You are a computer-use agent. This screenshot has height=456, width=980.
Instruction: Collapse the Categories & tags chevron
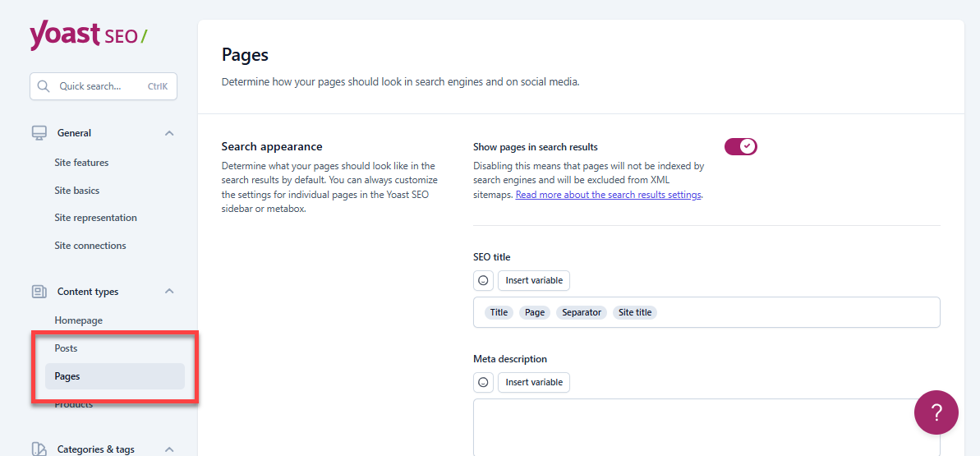(x=169, y=449)
